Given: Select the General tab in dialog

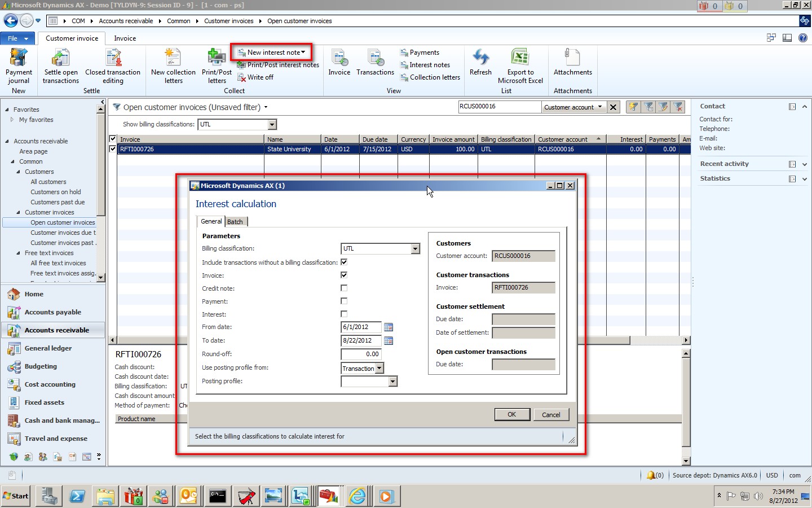Looking at the screenshot, I should pyautogui.click(x=211, y=221).
